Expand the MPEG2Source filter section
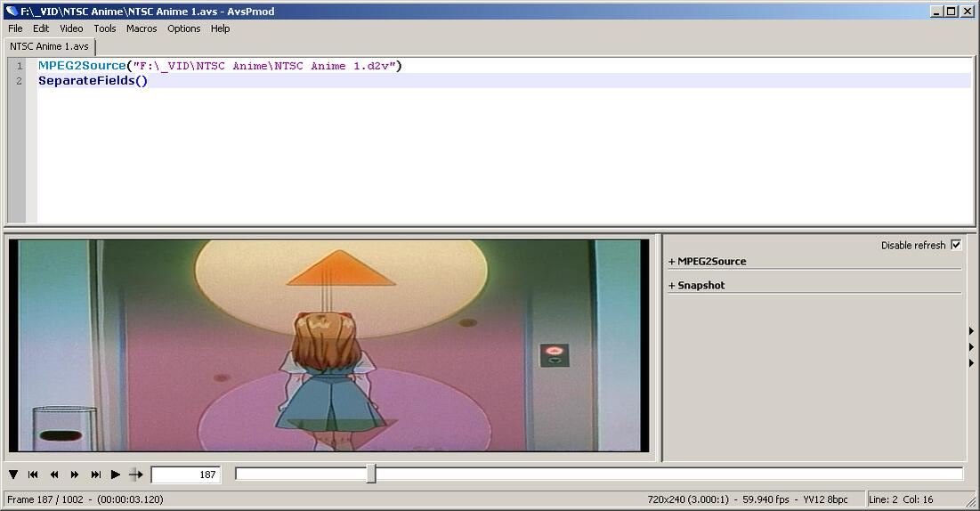This screenshot has height=511, width=980. tap(707, 262)
